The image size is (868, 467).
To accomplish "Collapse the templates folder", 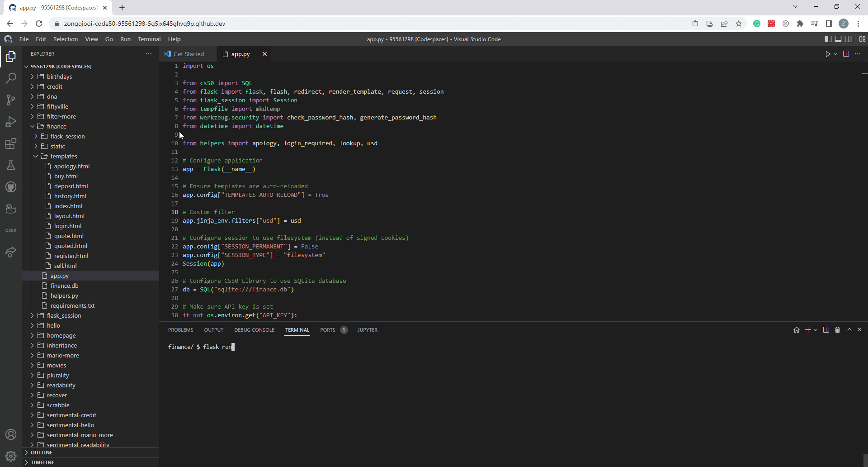I will click(36, 156).
